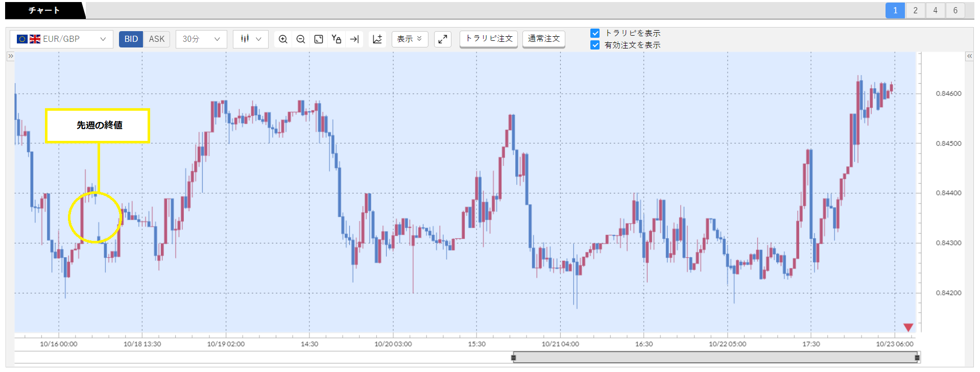The height and width of the screenshot is (372, 980).
Task: Click the red triangle marker on chart
Action: (908, 327)
